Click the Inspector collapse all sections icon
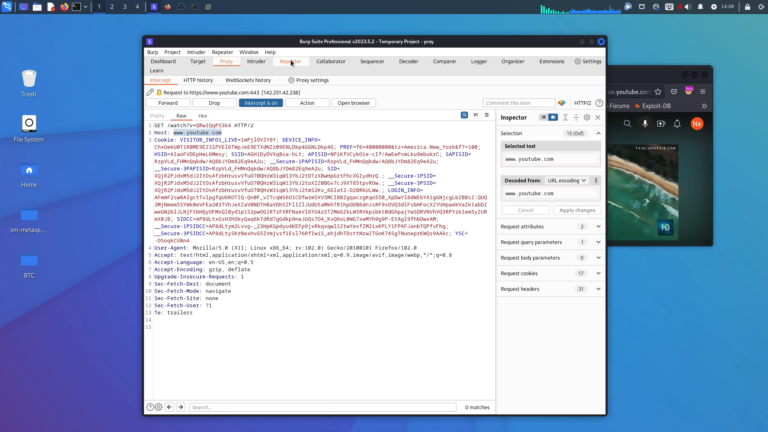The image size is (768, 432). 576,118
